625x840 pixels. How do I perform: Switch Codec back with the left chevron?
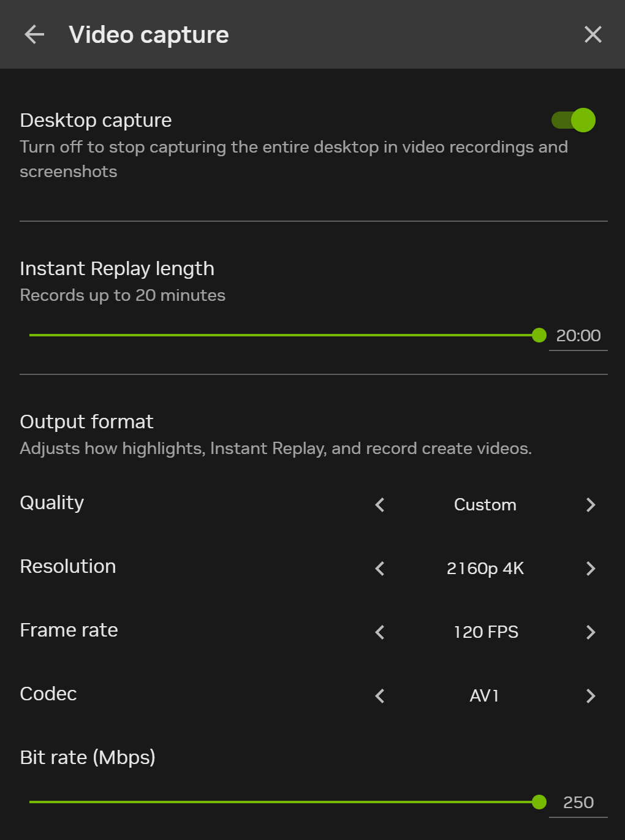379,696
